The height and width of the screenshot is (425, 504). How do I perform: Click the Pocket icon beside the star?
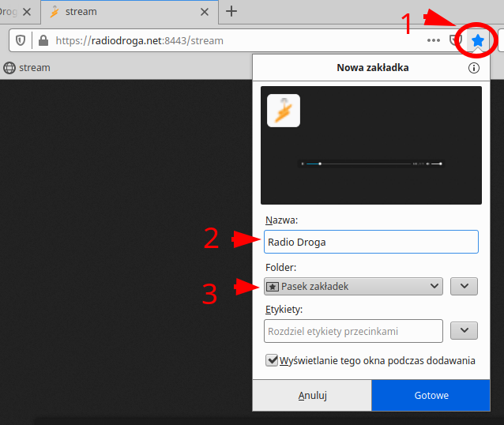point(456,40)
